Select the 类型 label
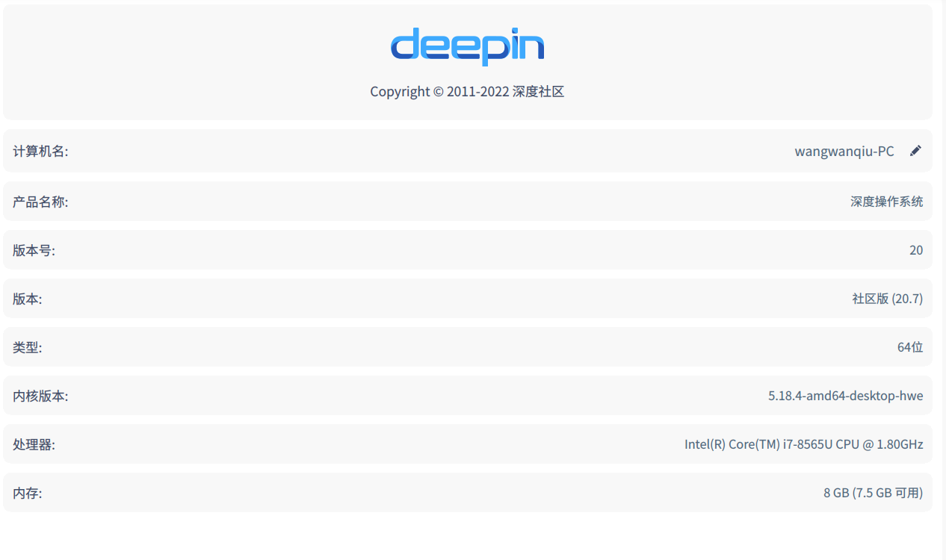The image size is (946, 560). [28, 347]
